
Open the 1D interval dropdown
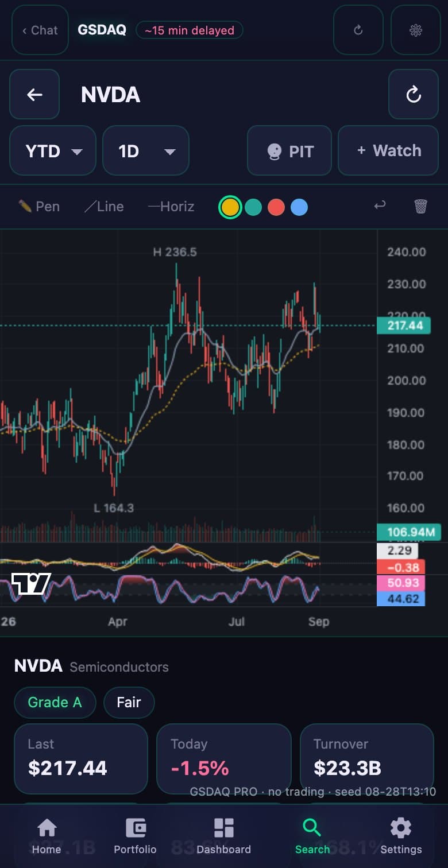(x=146, y=150)
